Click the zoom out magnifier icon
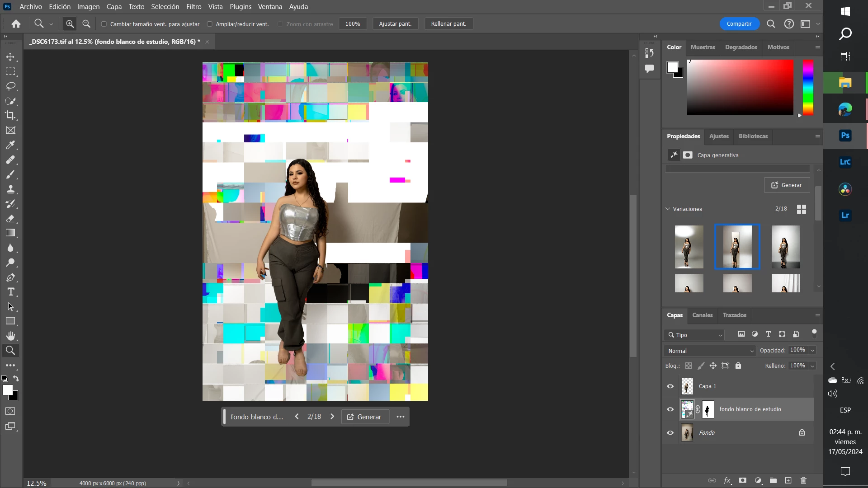 pos(86,24)
